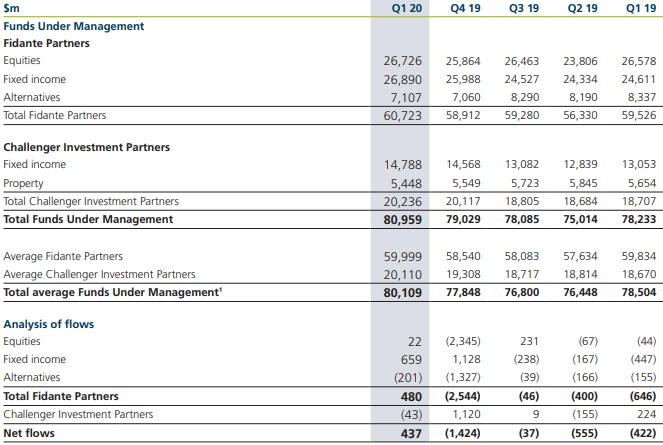
Task: Select Average Challenger Investment Partners label
Action: click(x=99, y=275)
